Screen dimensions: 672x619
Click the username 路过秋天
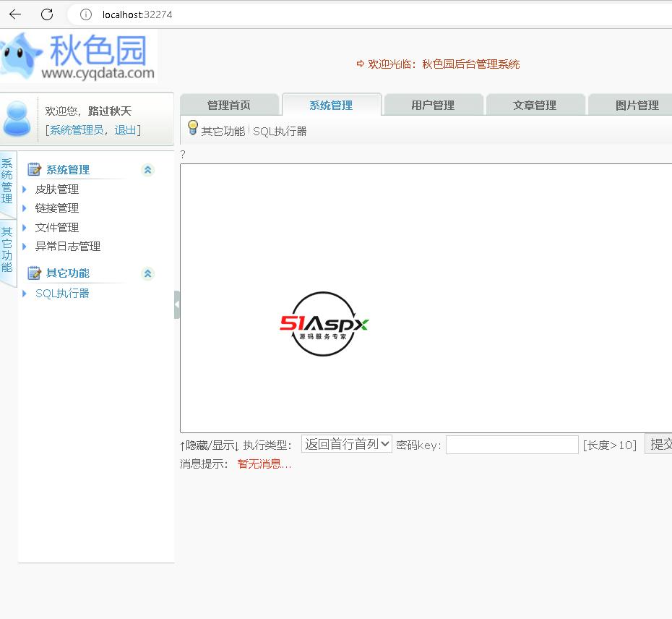110,111
